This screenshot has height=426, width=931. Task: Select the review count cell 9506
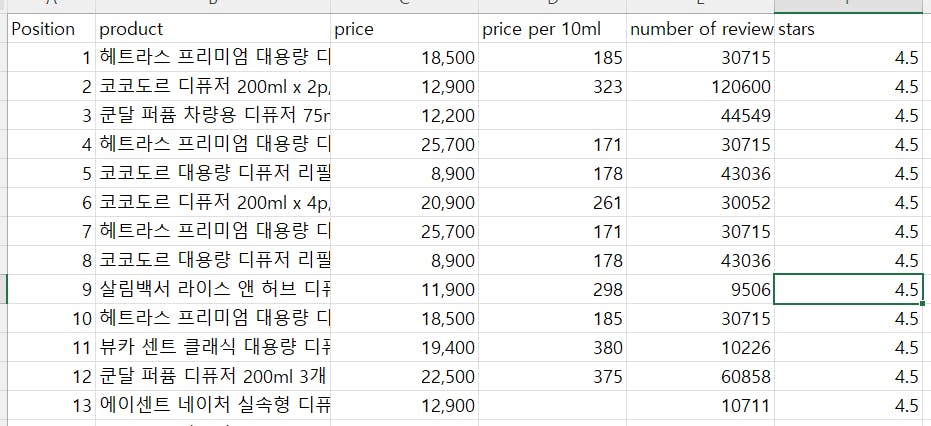[700, 290]
